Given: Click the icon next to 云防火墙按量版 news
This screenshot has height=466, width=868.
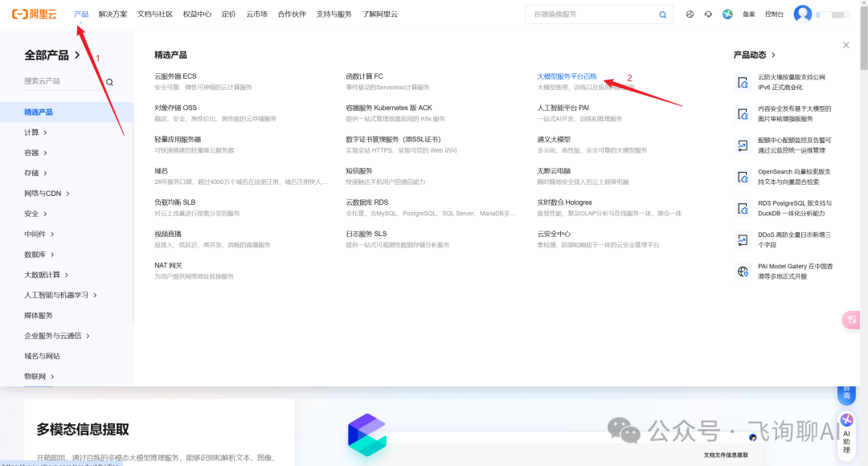Looking at the screenshot, I should 743,83.
